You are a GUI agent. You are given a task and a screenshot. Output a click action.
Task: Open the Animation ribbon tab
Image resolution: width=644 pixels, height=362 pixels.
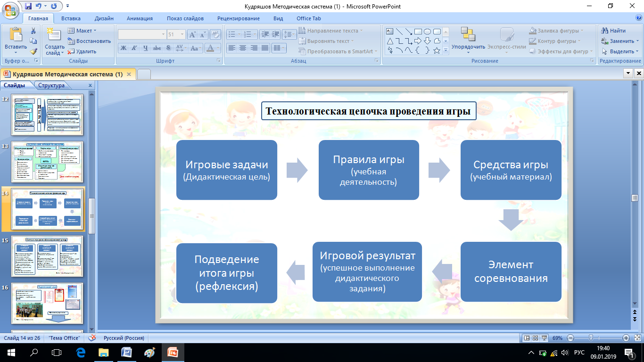point(140,18)
